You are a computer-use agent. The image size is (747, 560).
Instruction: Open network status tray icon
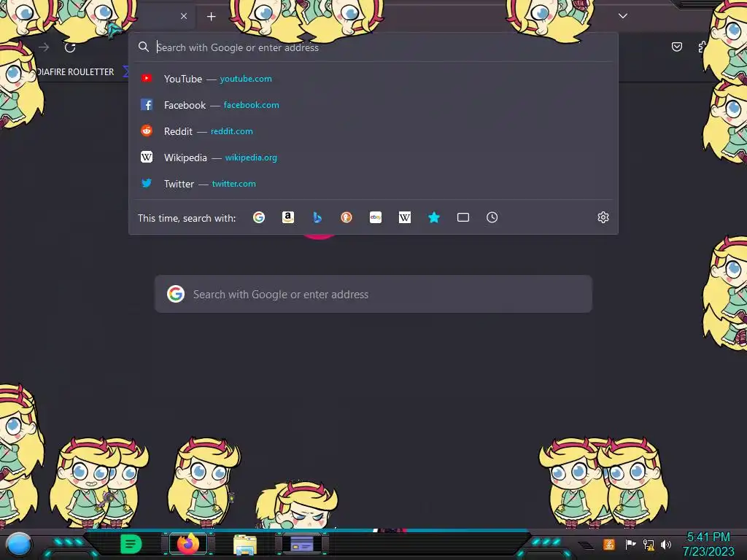tap(649, 544)
